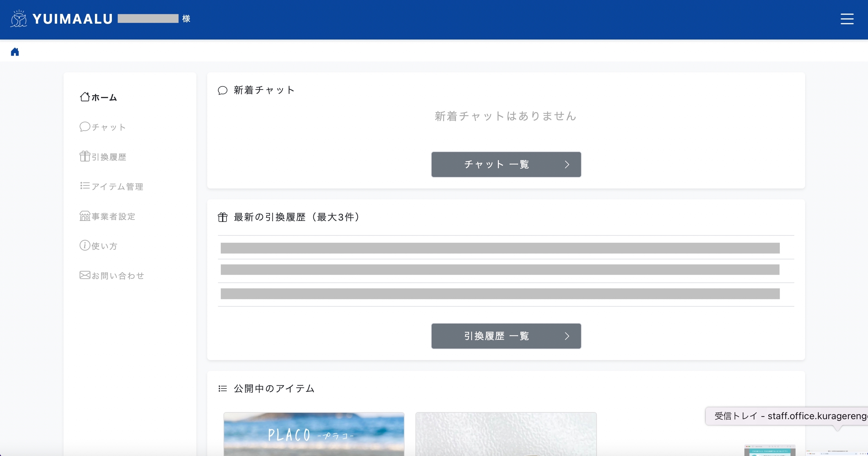Open the second published item thumbnail
868x456 pixels.
(x=506, y=434)
